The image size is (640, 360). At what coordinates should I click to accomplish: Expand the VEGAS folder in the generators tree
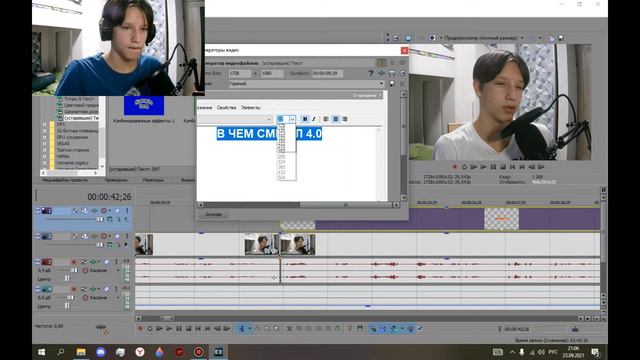click(x=44, y=144)
